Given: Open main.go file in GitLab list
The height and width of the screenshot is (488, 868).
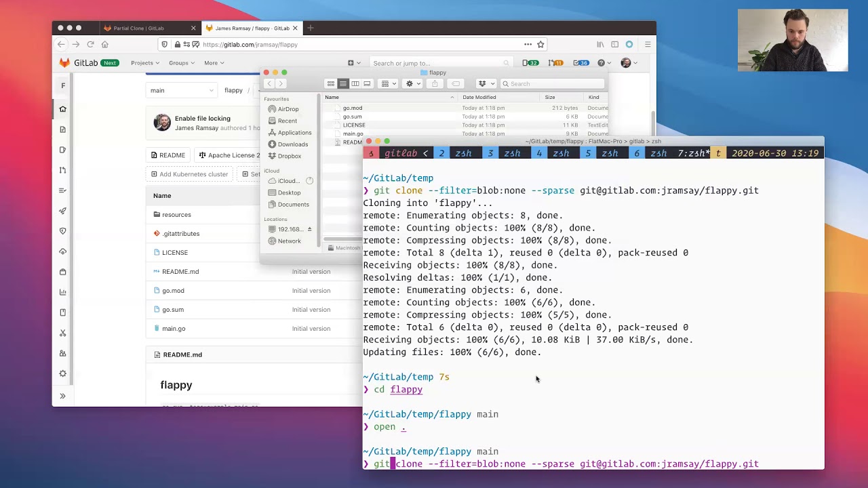Looking at the screenshot, I should click(x=174, y=329).
